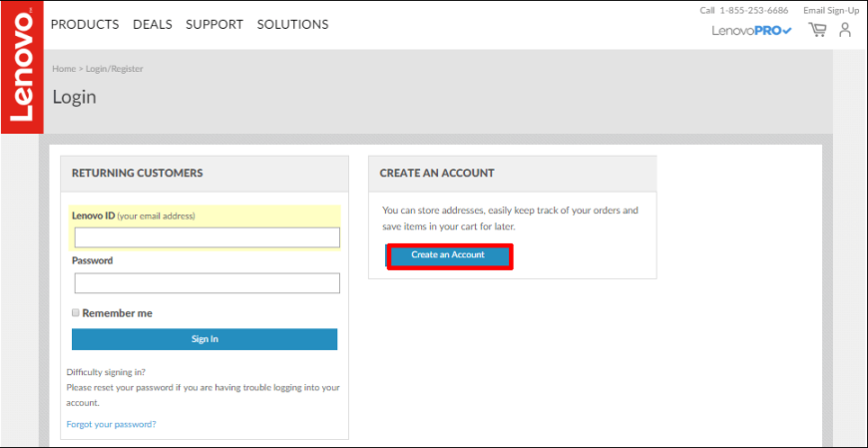Click the Home breadcrumb link

pyautogui.click(x=64, y=69)
